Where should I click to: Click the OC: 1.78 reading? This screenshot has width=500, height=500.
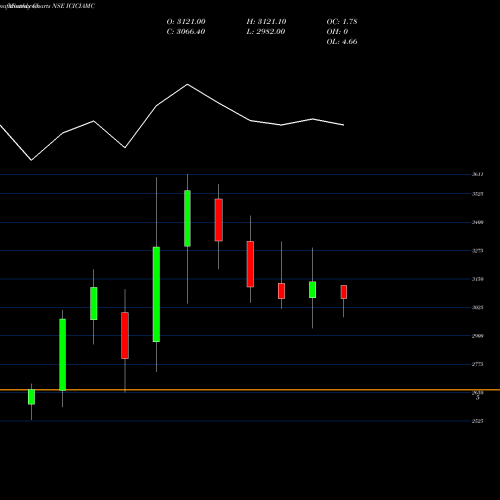click(342, 22)
